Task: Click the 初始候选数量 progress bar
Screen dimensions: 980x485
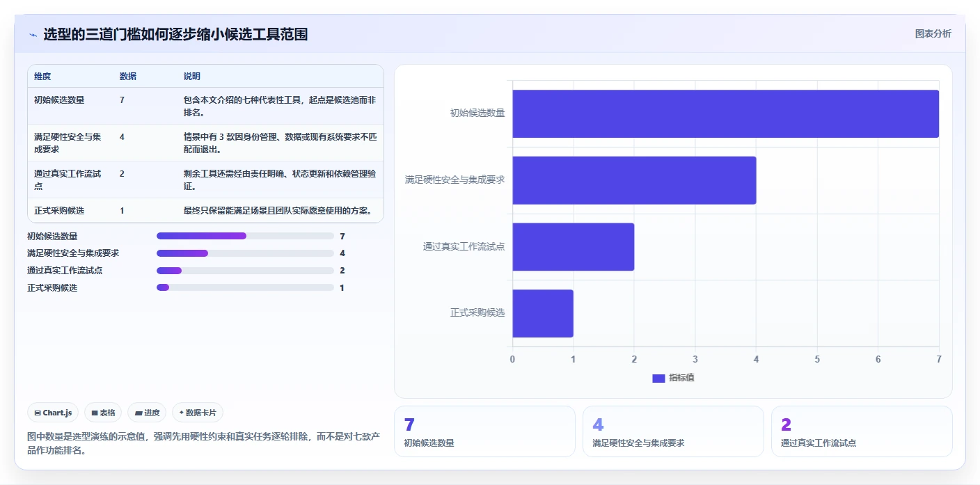Action: [x=245, y=236]
